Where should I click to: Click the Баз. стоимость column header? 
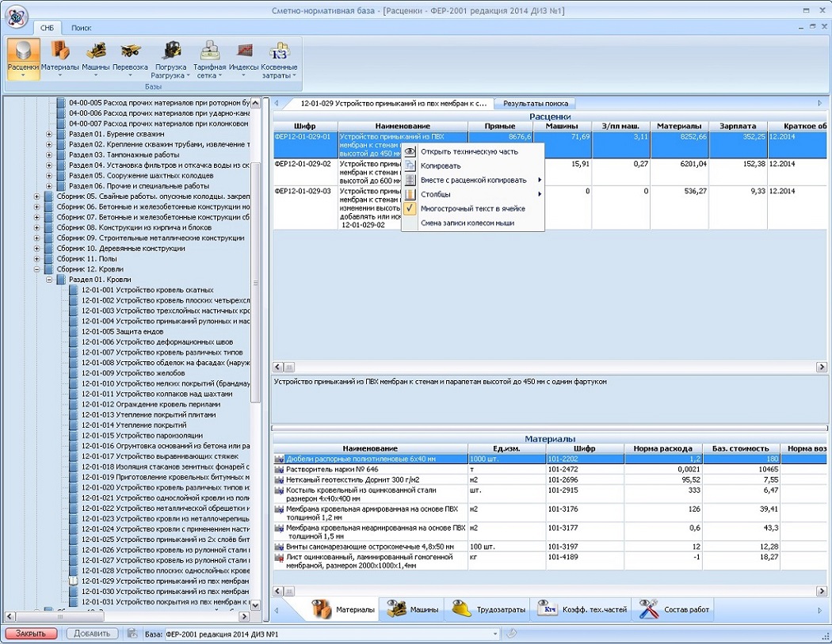click(741, 449)
